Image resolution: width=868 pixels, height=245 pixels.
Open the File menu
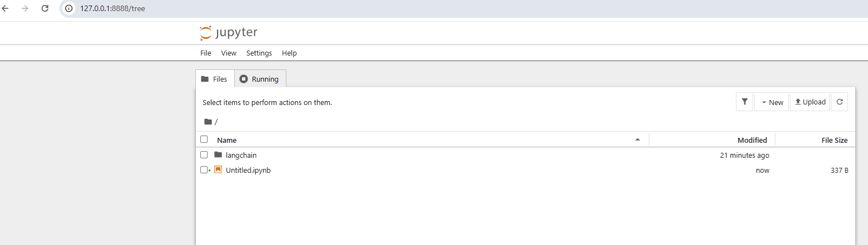[x=206, y=53]
